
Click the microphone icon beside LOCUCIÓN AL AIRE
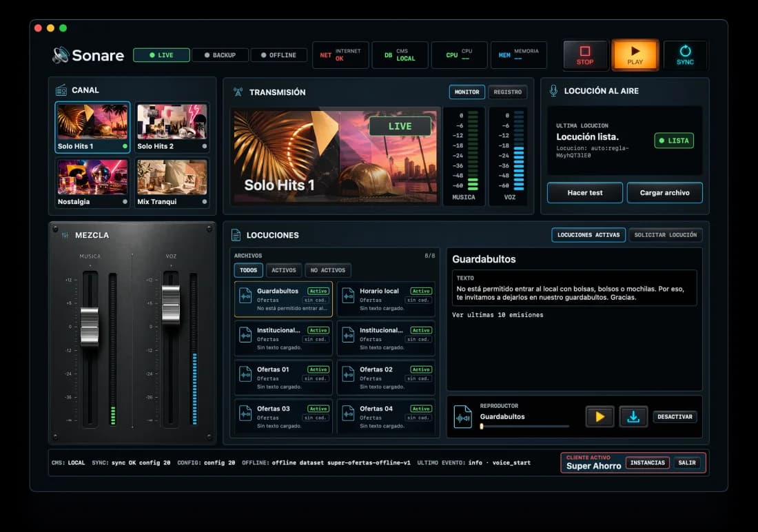click(x=553, y=90)
